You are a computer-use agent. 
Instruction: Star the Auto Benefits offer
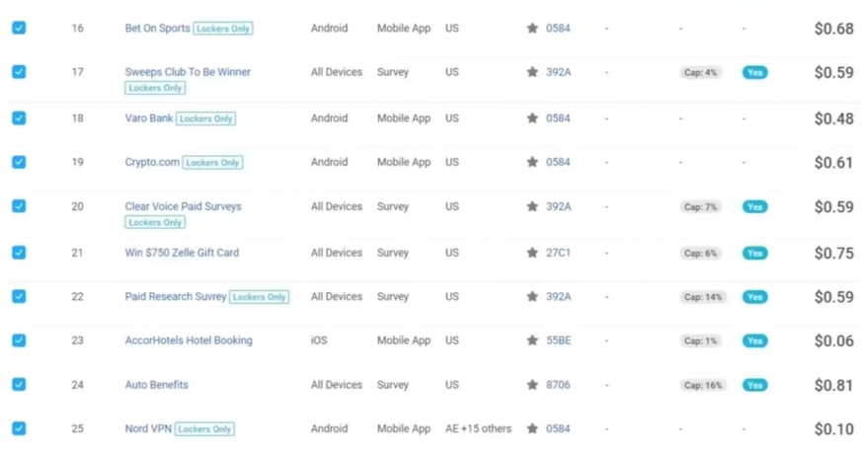pos(532,385)
